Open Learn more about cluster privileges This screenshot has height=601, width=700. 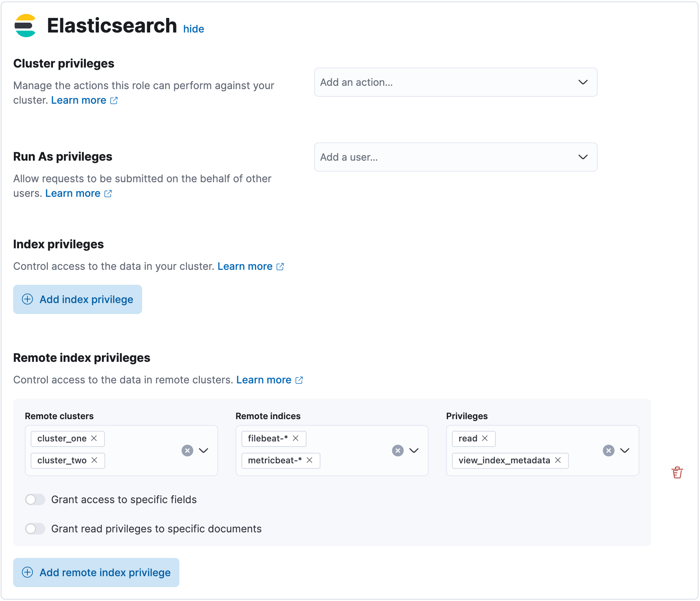tap(78, 100)
